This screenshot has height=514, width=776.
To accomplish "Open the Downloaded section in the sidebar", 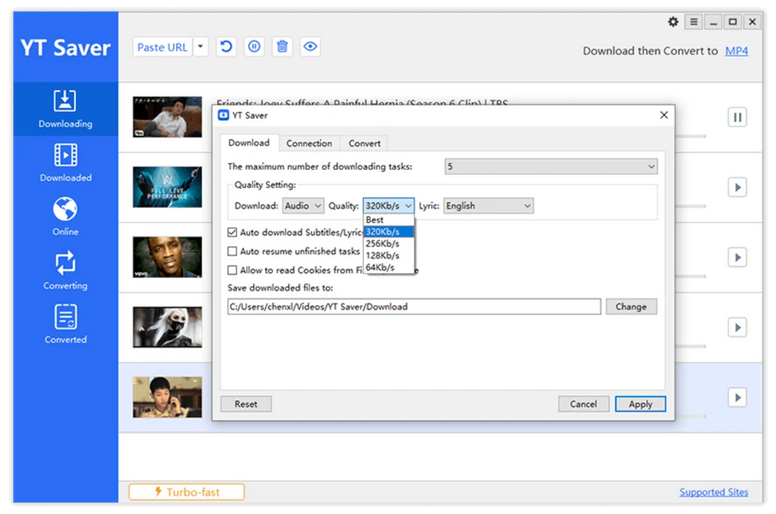I will pyautogui.click(x=65, y=163).
